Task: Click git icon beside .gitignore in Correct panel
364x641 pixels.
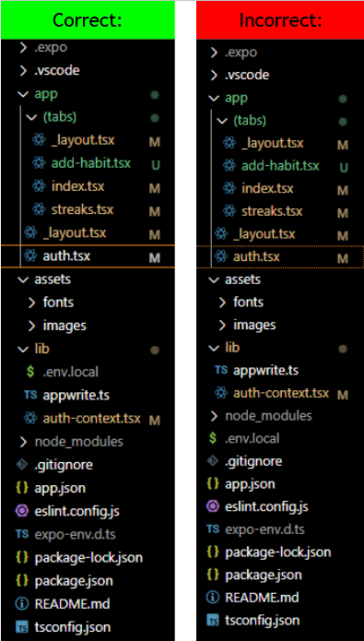Action: click(x=21, y=465)
